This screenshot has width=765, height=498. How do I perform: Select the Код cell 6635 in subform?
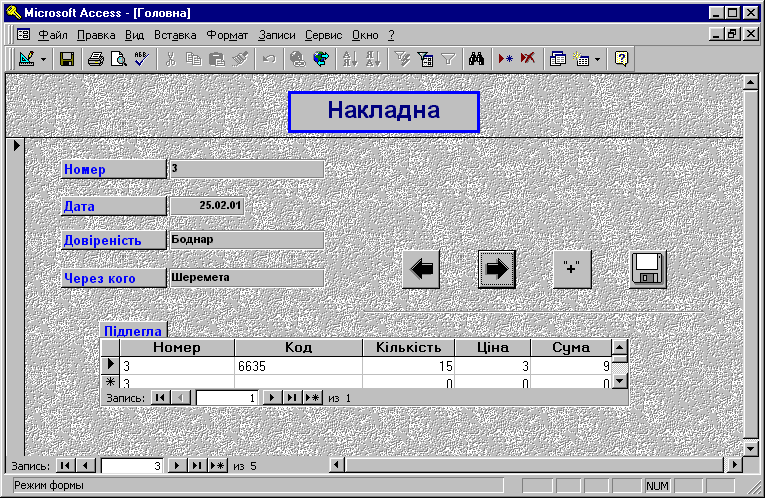tap(298, 366)
